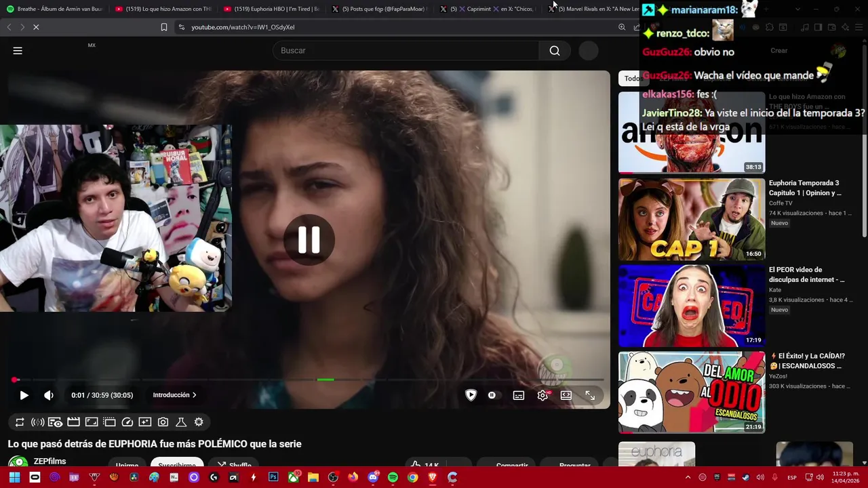Open the player settings gear with HD badge

point(542,395)
